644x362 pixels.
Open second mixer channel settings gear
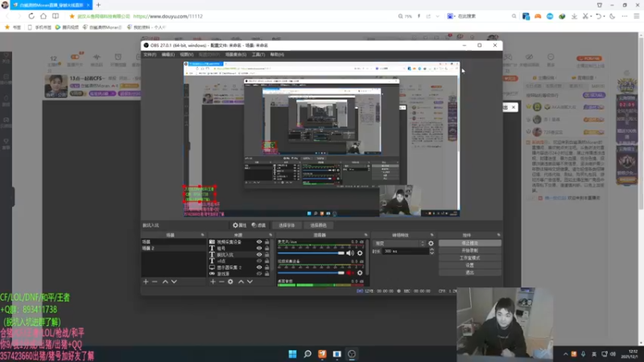(x=360, y=273)
